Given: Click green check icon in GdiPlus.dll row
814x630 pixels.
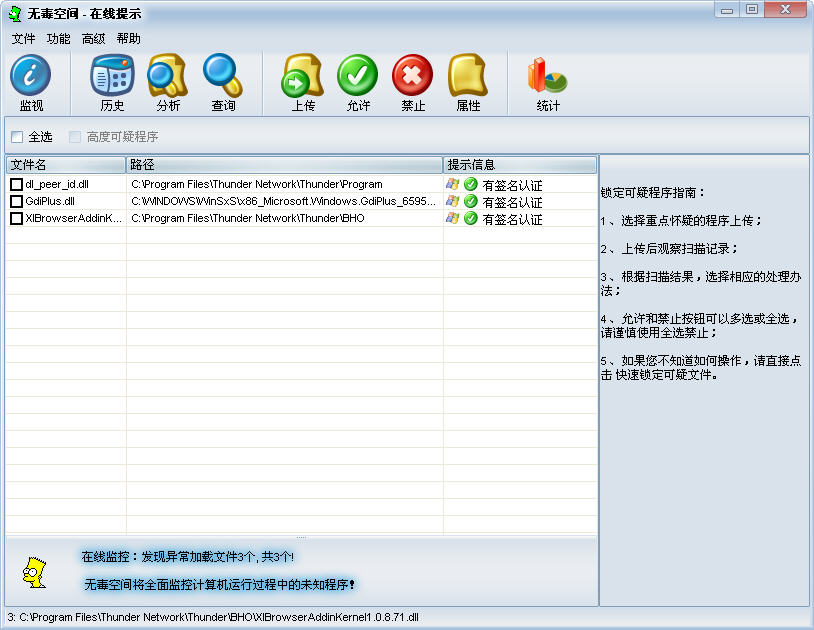Looking at the screenshot, I should coord(471,201).
